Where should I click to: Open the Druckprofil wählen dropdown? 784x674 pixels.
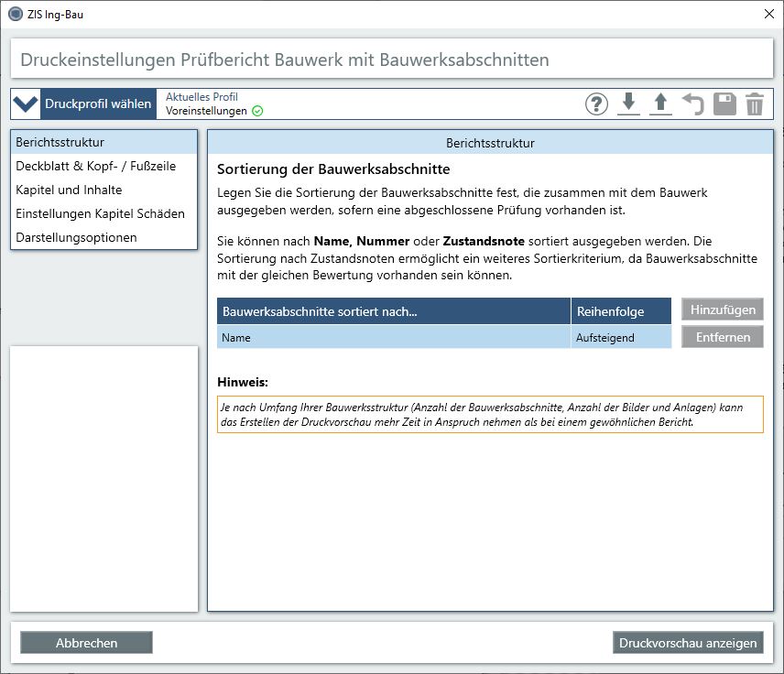[x=98, y=103]
